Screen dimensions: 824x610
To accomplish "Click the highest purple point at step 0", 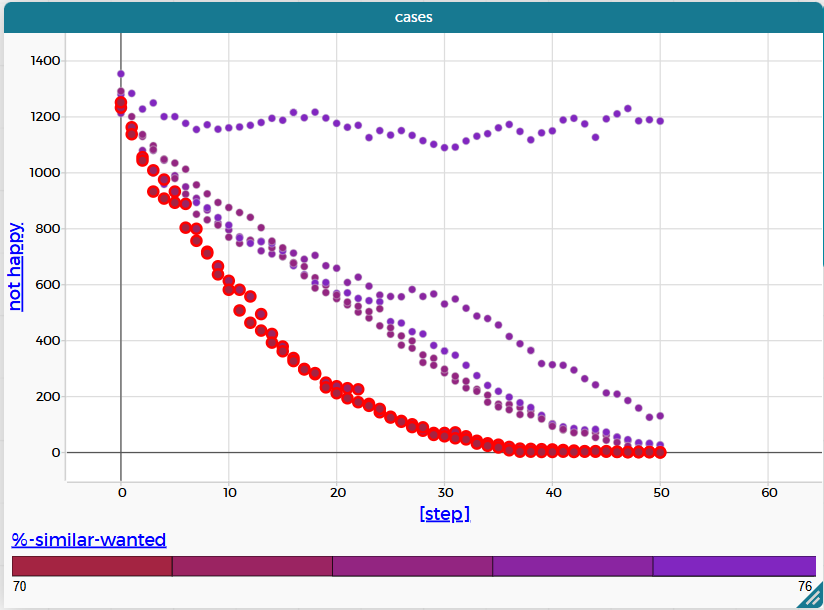I will (x=121, y=74).
